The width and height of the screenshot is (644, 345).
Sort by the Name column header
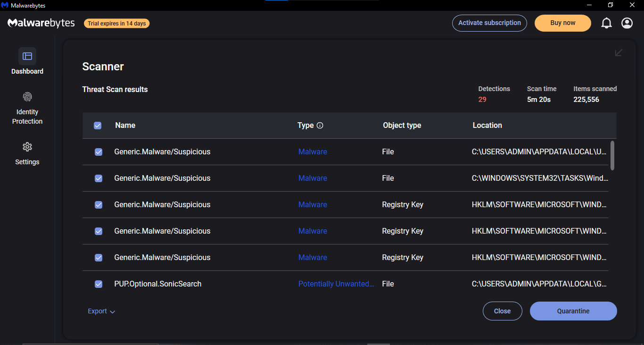(x=125, y=126)
